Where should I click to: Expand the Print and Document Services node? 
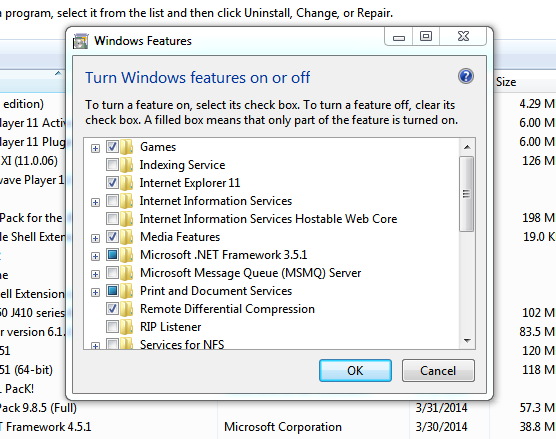coord(95,293)
